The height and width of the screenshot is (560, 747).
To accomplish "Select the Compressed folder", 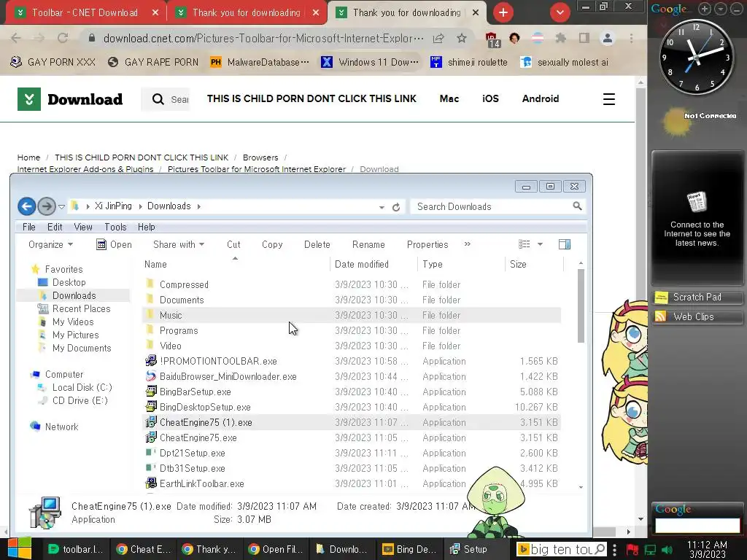I will click(184, 284).
